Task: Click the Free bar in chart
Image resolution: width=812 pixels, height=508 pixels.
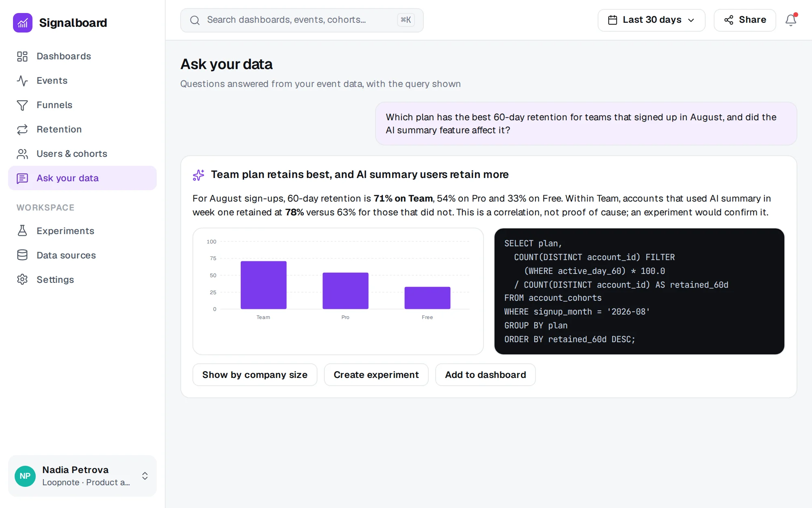Action: (428, 298)
